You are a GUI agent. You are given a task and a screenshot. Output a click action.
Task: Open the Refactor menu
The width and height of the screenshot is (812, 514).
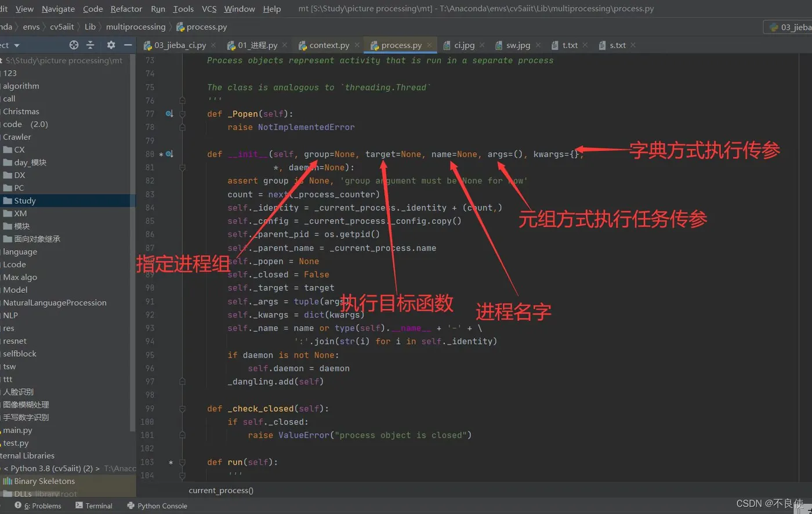pyautogui.click(x=126, y=9)
